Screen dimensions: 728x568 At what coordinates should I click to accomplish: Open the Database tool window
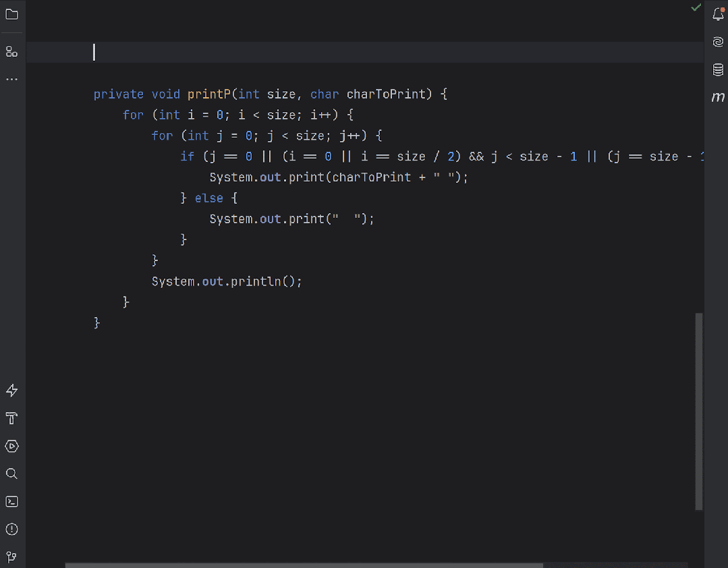click(718, 69)
